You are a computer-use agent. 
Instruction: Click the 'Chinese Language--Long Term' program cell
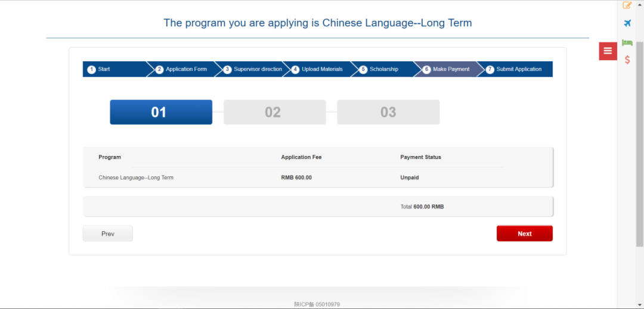(x=136, y=178)
